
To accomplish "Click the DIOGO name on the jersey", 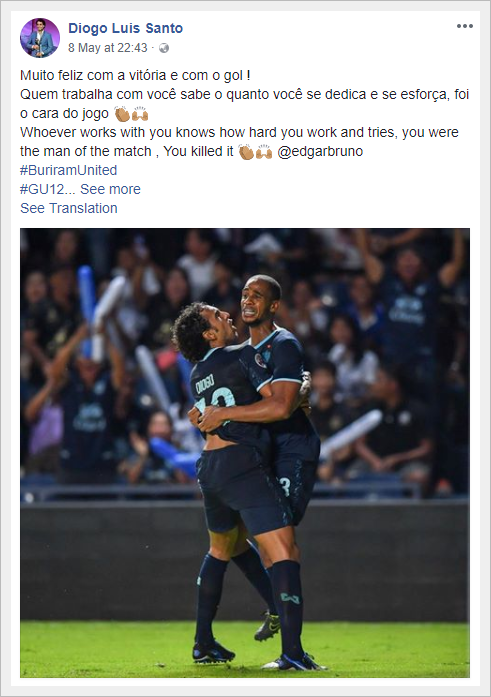I will [205, 384].
